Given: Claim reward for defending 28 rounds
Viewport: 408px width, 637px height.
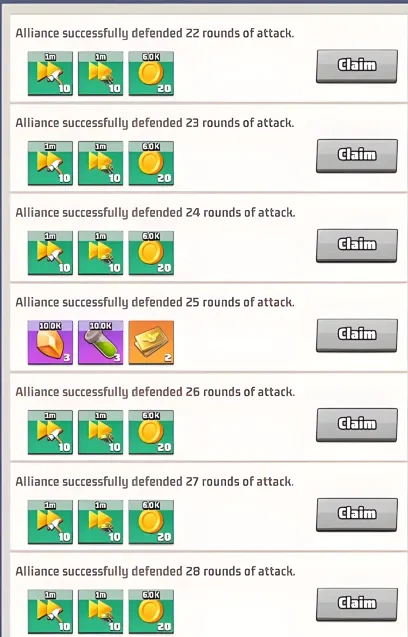Looking at the screenshot, I should (357, 604).
